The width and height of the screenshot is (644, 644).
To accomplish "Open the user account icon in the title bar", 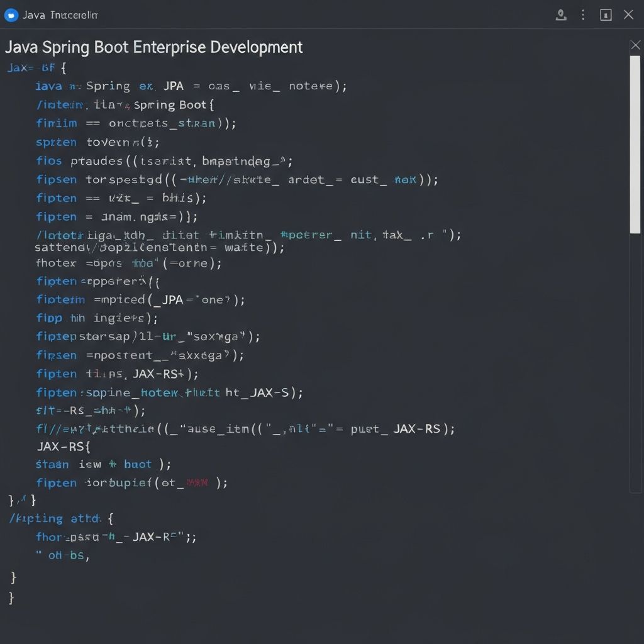I will click(x=562, y=14).
